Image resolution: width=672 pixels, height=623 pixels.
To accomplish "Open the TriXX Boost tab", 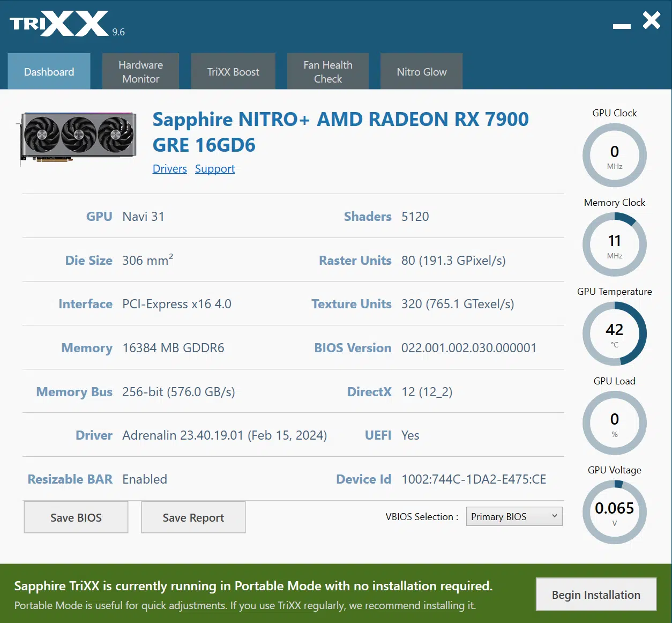I will click(233, 71).
